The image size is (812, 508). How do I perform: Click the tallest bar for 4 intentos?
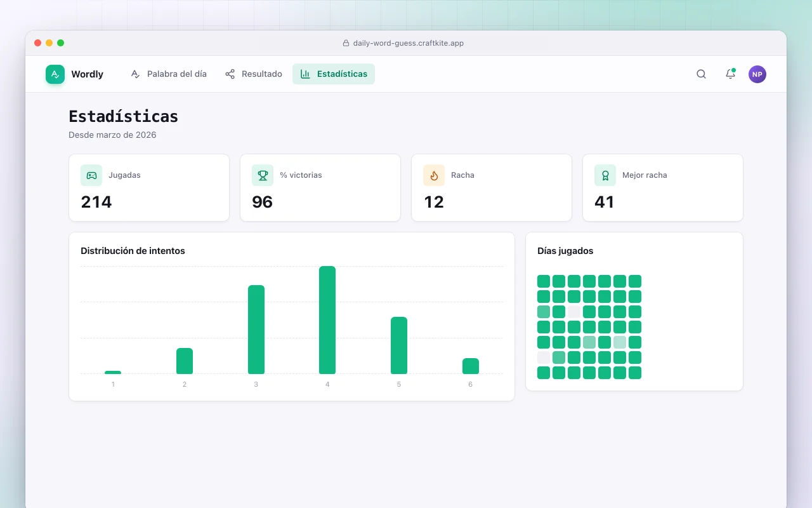[327, 320]
